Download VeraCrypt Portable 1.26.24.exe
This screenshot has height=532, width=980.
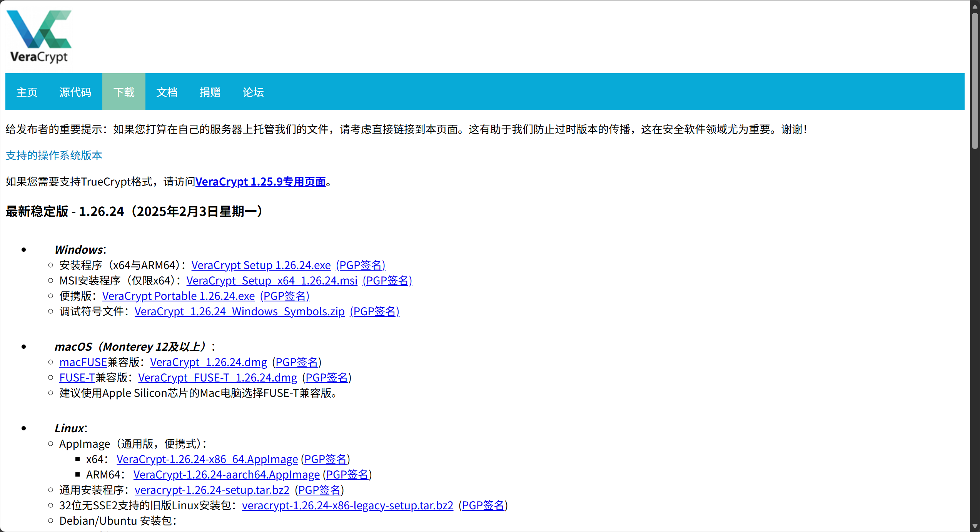pos(179,296)
